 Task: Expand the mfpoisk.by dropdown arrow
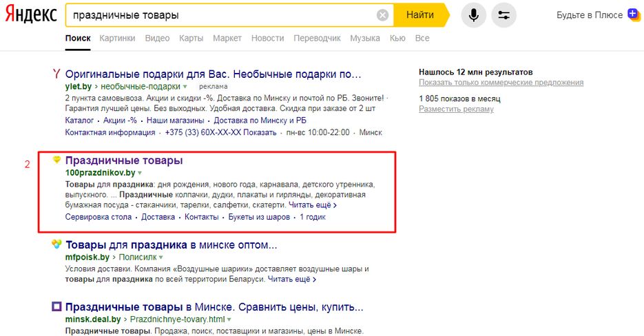pos(161,257)
